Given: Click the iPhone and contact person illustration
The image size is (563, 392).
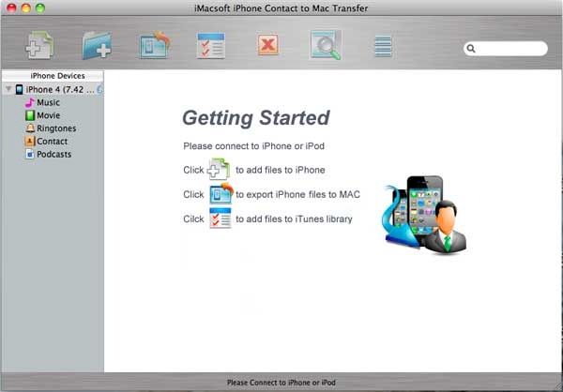Looking at the screenshot, I should pos(425,215).
